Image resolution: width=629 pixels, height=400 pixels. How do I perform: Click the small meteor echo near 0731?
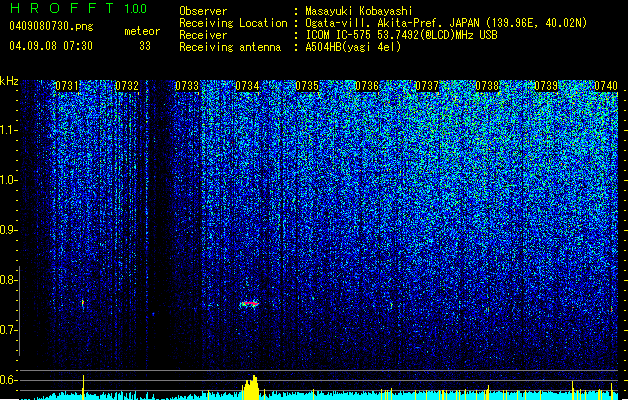pyautogui.click(x=83, y=303)
